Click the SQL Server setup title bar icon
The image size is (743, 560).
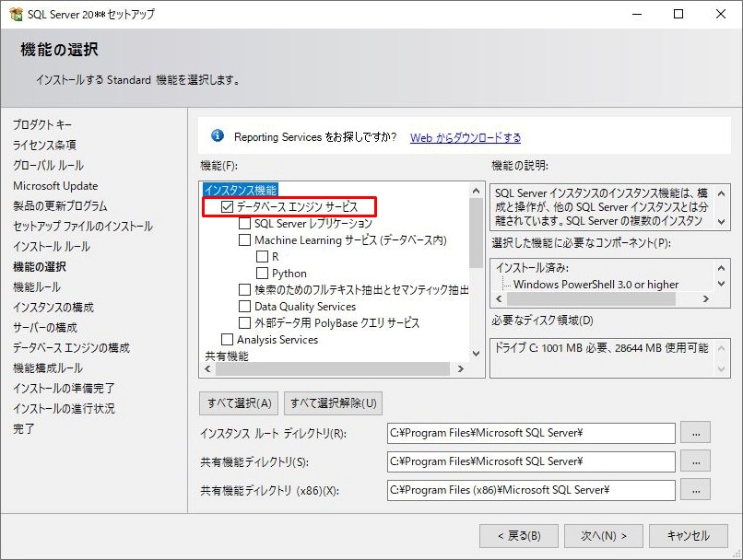[16, 14]
